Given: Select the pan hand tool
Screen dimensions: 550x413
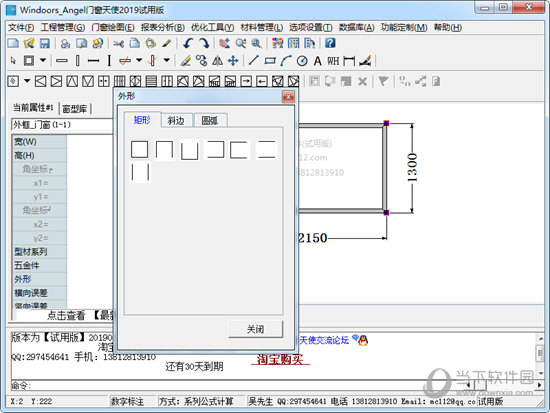Looking at the screenshot, I should pos(224,43).
